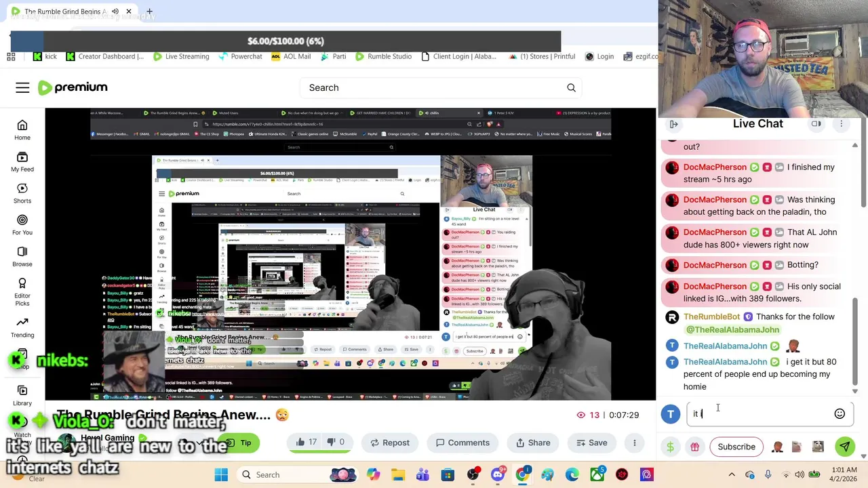Open the hamburger menu beside the Rumble logo
Screen dimensions: 868x488
coord(22,87)
